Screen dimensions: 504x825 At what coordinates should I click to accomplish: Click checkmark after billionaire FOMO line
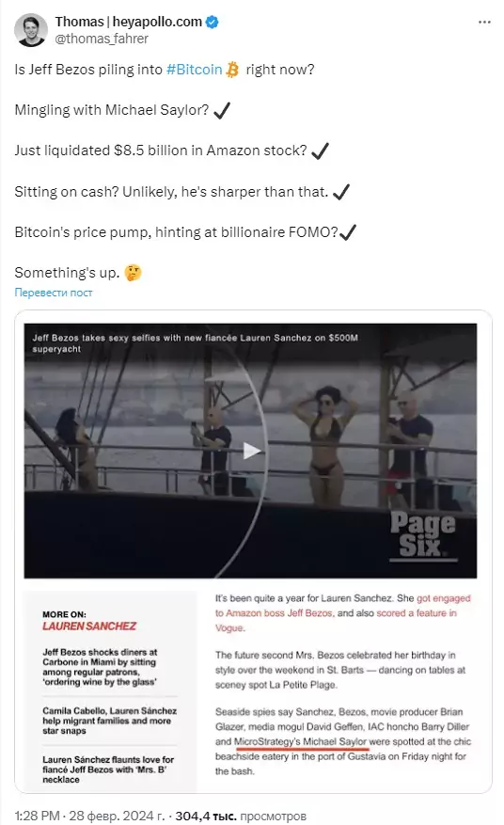348,232
